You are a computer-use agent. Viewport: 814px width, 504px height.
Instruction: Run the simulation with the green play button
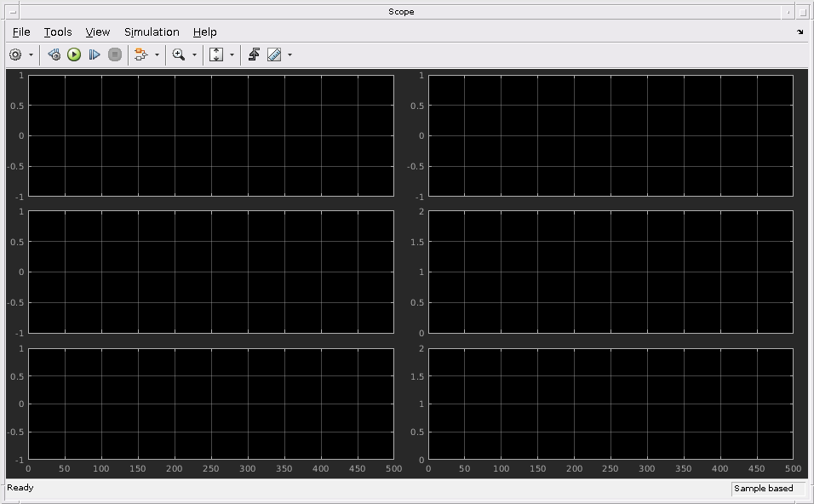click(74, 54)
